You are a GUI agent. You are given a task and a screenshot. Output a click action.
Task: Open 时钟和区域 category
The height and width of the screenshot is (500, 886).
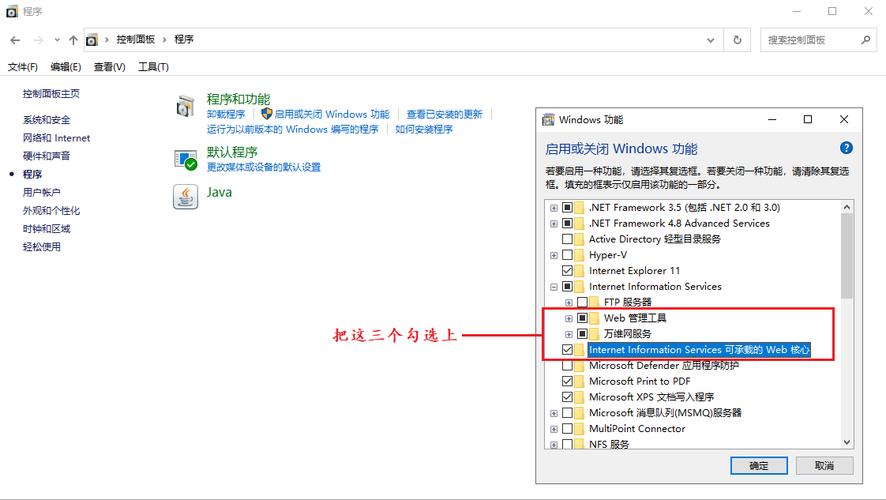pyautogui.click(x=46, y=228)
